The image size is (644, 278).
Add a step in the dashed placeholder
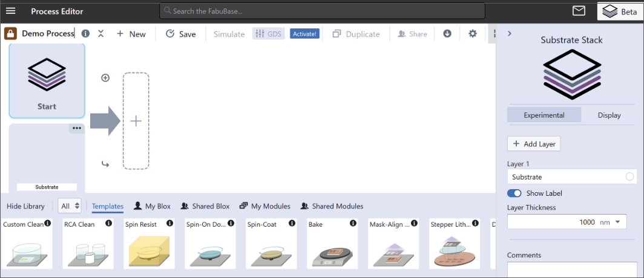coord(136,121)
